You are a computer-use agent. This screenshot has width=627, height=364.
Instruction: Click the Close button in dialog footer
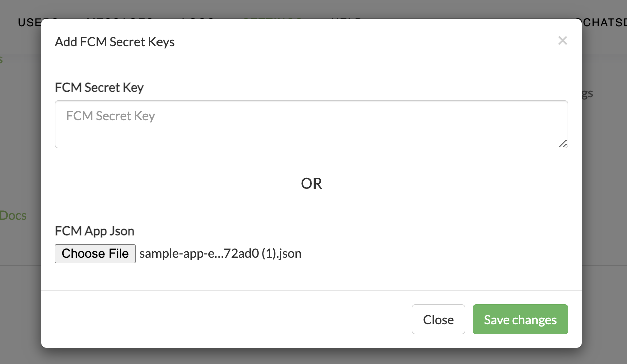click(438, 319)
